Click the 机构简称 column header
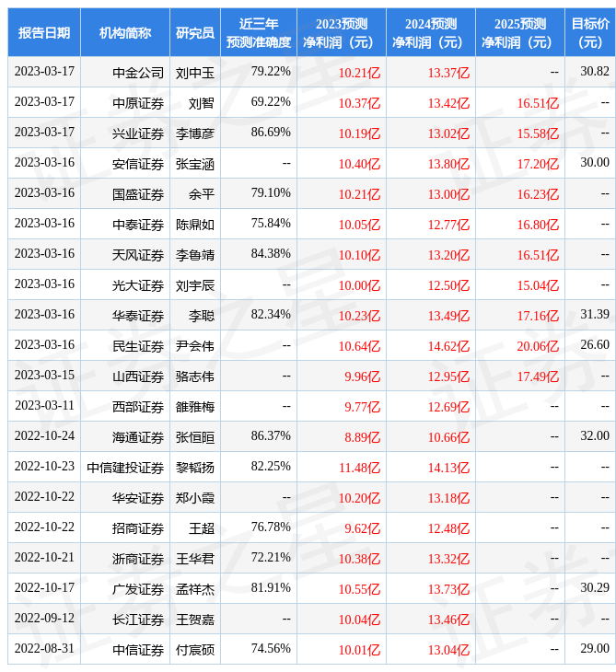Viewport: 616px width, 672px height. [124, 32]
